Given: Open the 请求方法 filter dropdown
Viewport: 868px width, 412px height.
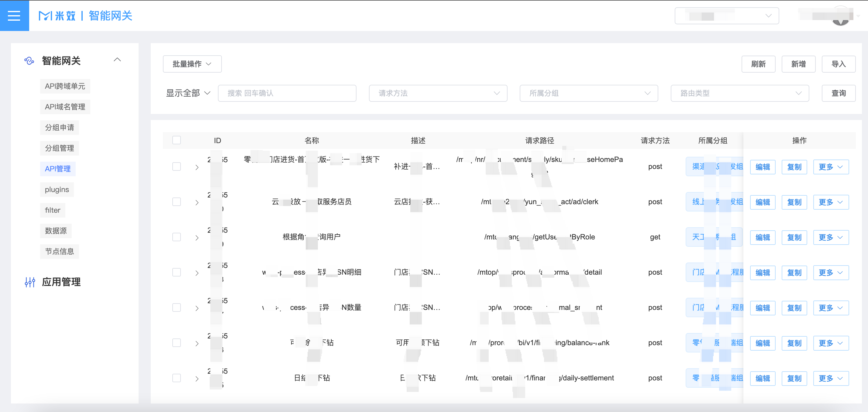Looking at the screenshot, I should pyautogui.click(x=438, y=93).
